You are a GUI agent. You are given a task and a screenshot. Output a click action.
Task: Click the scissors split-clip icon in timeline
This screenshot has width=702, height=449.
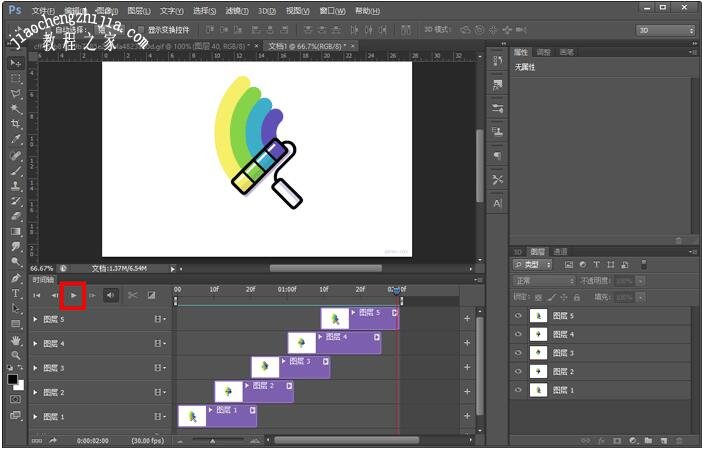click(132, 295)
